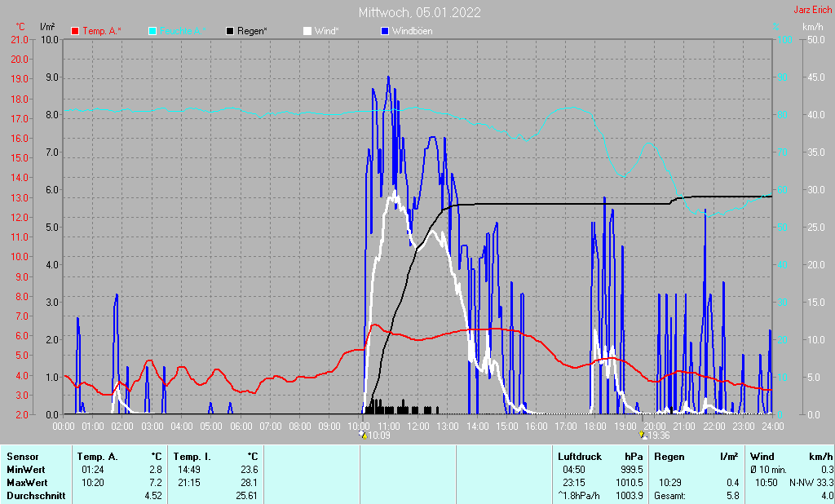Click the red Temp. A. legend swatch

click(75, 32)
